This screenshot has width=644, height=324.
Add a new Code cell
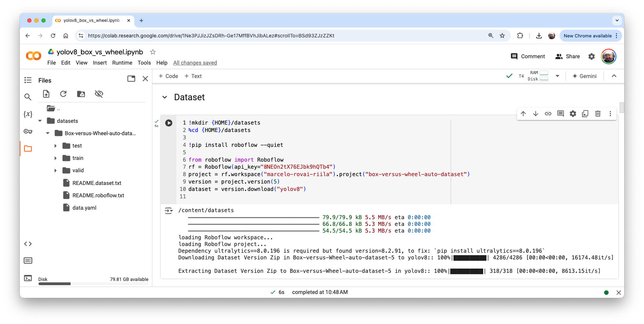[x=168, y=76]
